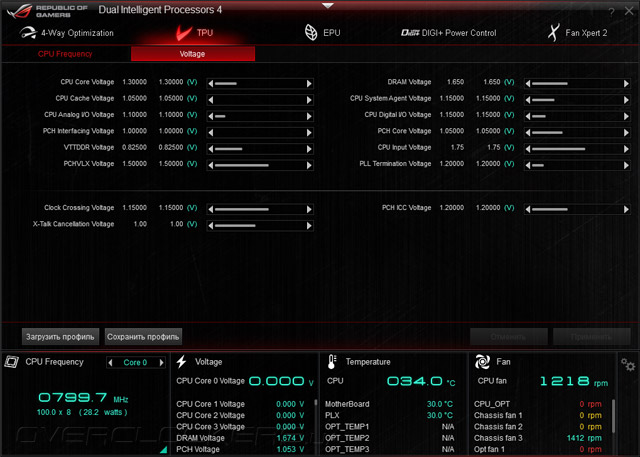The height and width of the screenshot is (457, 640).
Task: Increase CPU Core Voltage with right arrow
Action: pyautogui.click(x=309, y=84)
